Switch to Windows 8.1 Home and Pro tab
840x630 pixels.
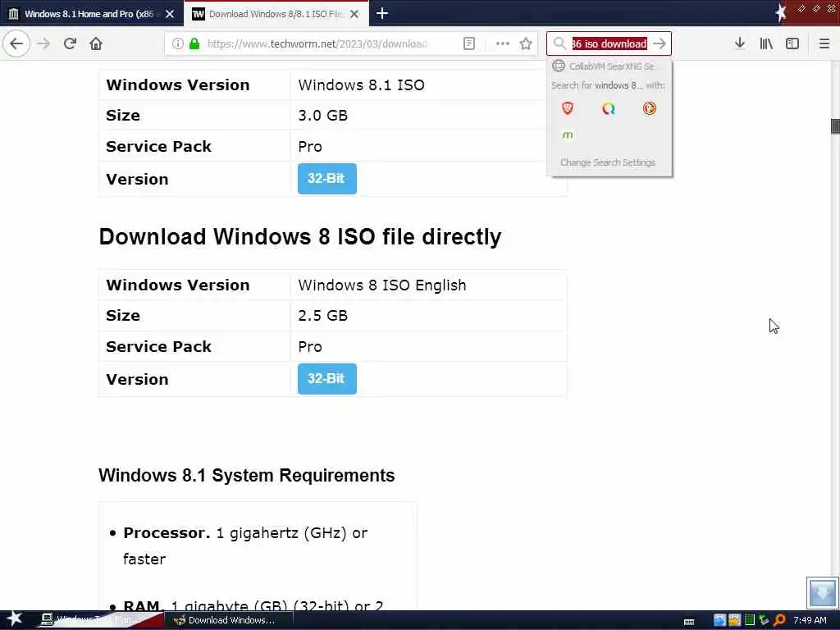[89, 14]
